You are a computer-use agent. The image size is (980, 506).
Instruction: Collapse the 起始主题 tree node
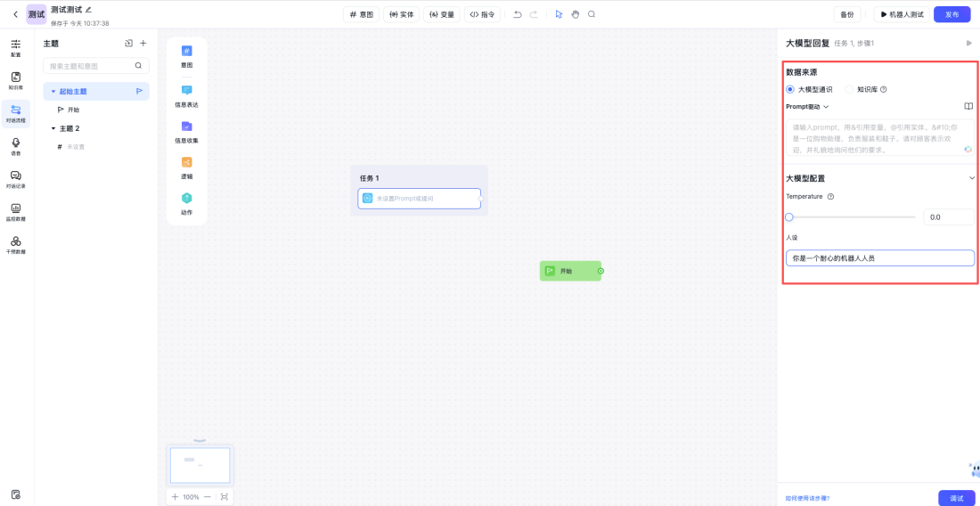coord(53,91)
